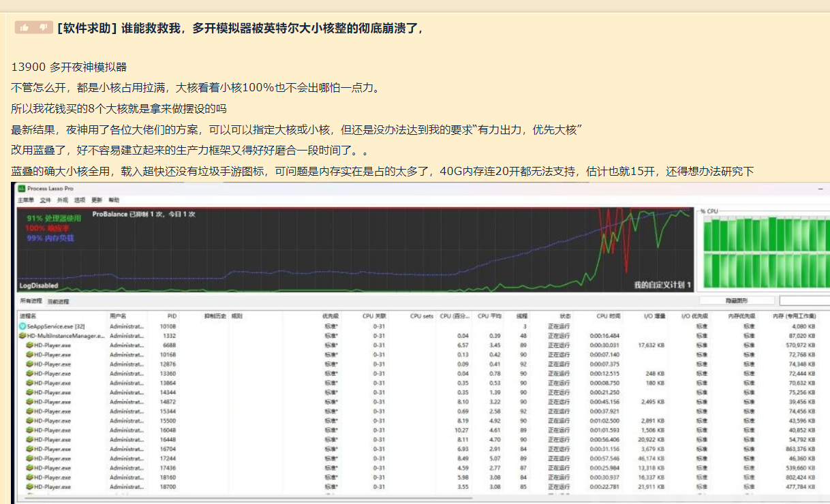Select memory value 863,376 KB
Viewport: 830px width, 504px height.
799,450
